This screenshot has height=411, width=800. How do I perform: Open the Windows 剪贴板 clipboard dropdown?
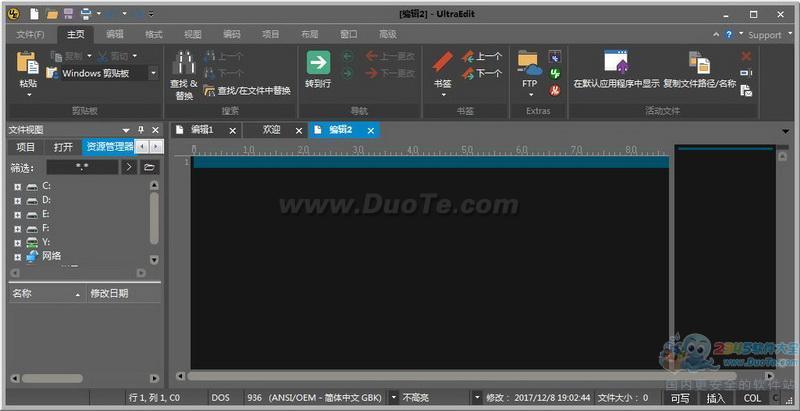153,73
